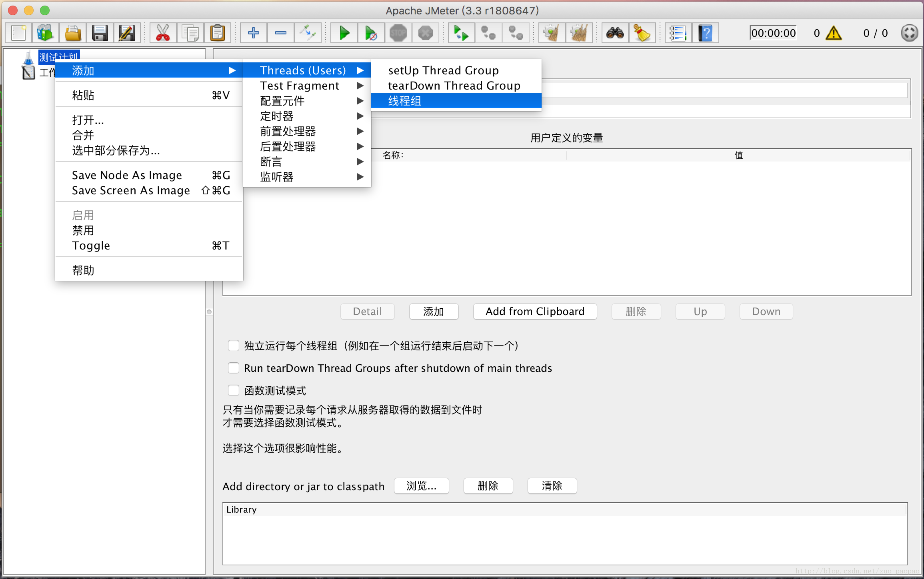Click Remote Shutdown All icon
Screen dimensions: 924x579
pos(516,33)
